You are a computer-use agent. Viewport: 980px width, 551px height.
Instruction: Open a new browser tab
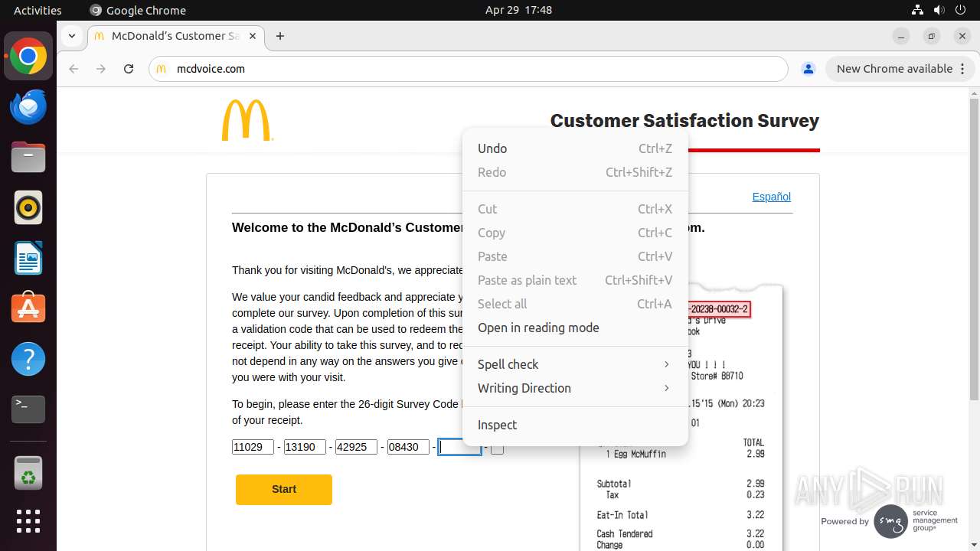(x=280, y=36)
